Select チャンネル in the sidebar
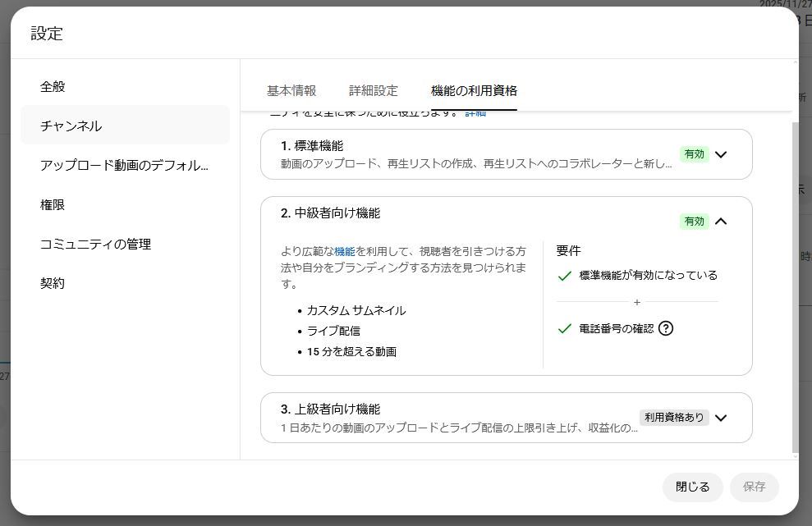Image resolution: width=812 pixels, height=526 pixels. pyautogui.click(x=71, y=126)
